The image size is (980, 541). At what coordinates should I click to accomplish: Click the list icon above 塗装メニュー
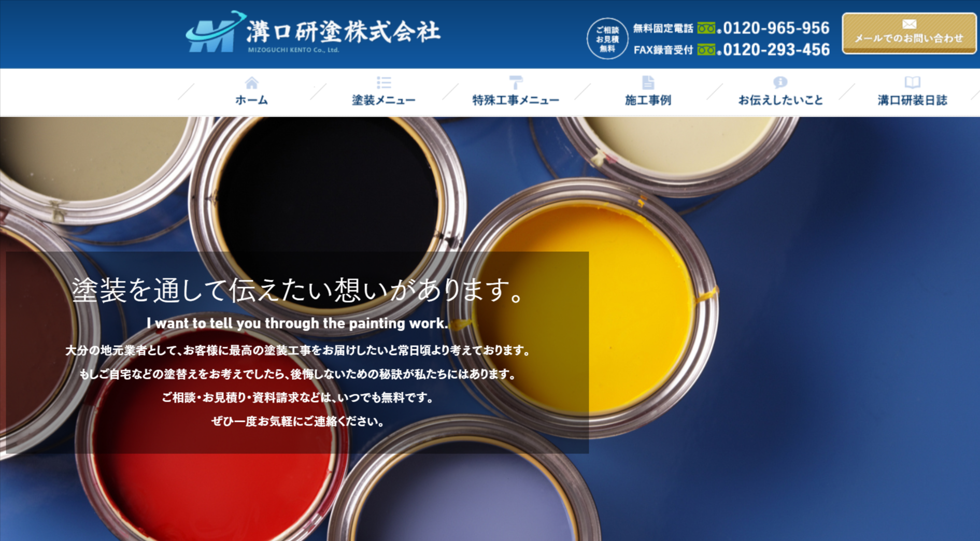coord(384,83)
